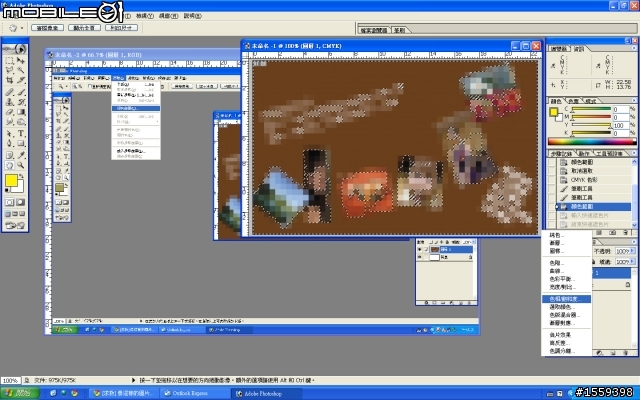Click Jump to ImageReady button
The width and height of the screenshot is (640, 400).
(15, 225)
